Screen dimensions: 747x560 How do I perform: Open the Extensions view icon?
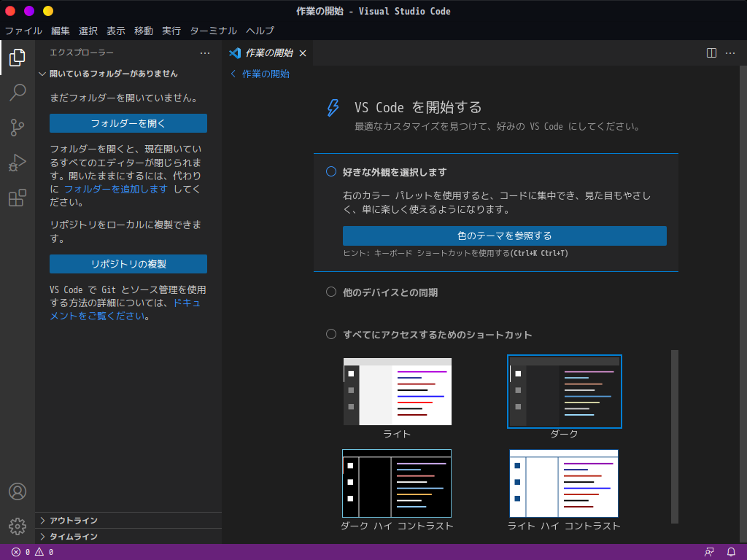point(17,198)
